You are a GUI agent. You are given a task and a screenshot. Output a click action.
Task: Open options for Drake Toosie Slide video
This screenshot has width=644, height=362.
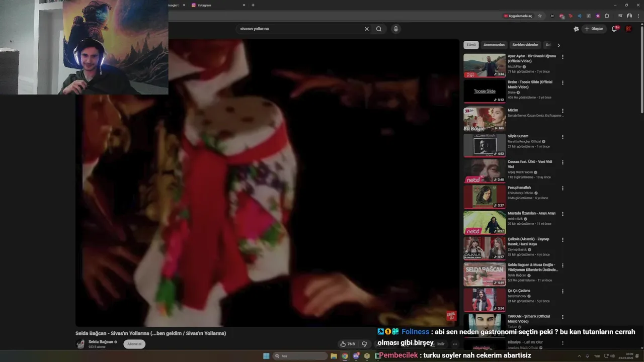(562, 82)
